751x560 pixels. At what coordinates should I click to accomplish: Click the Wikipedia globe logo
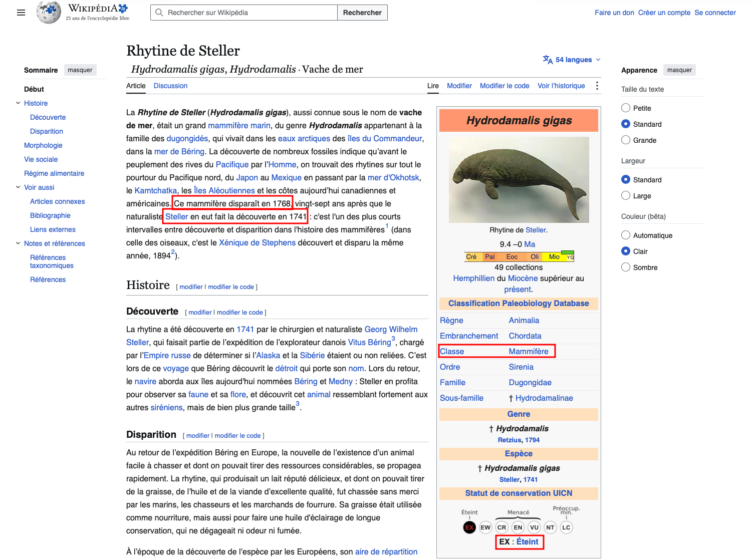(x=49, y=13)
